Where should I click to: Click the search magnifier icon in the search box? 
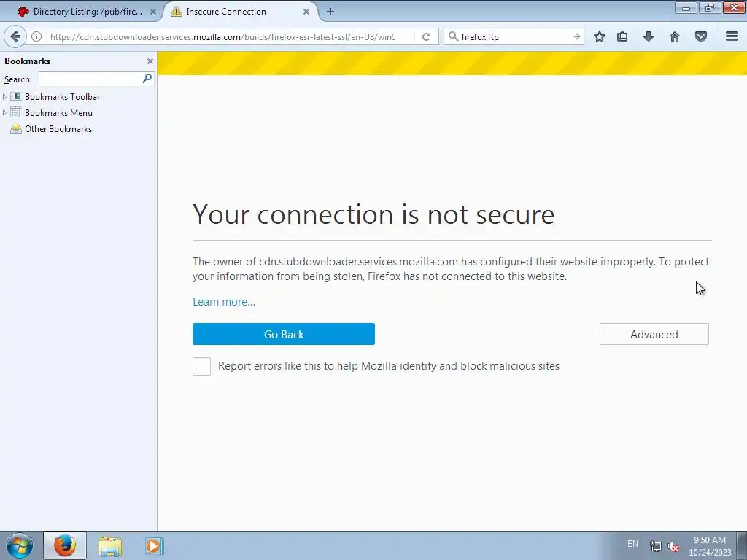[x=453, y=36]
